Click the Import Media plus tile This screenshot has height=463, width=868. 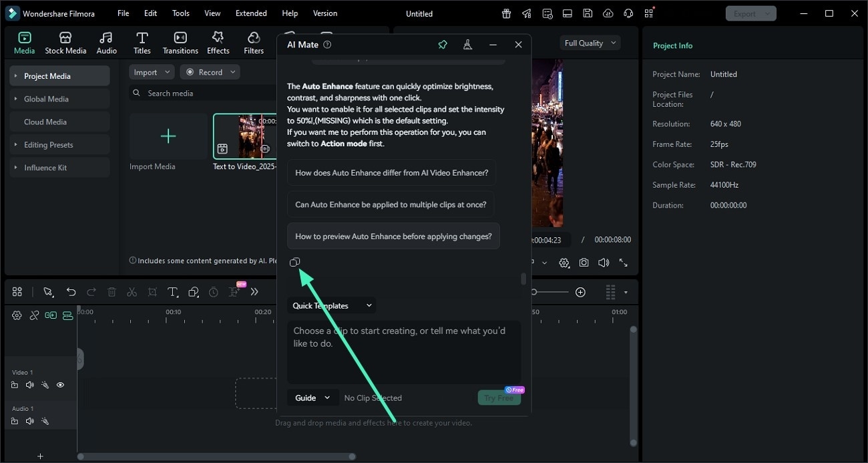168,136
